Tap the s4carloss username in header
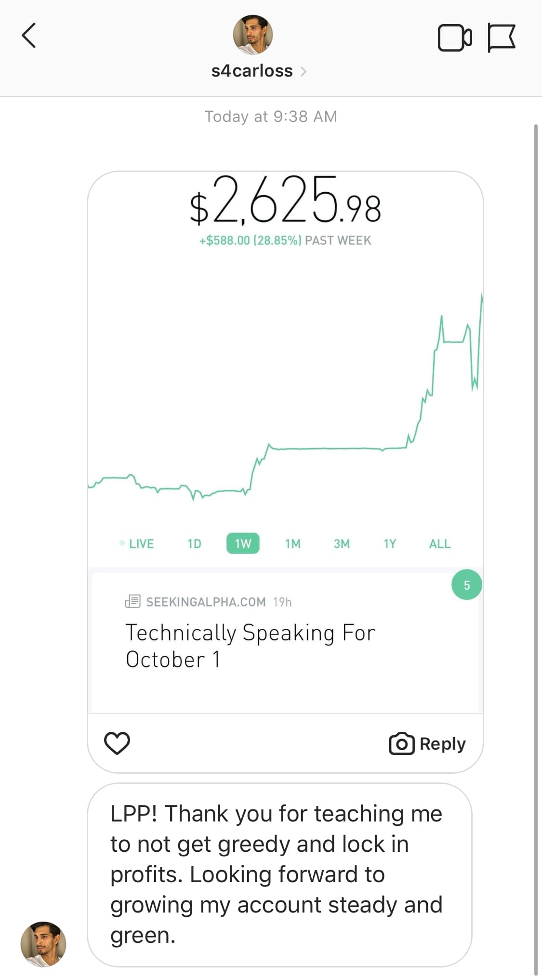This screenshot has width=542, height=980. click(x=252, y=71)
